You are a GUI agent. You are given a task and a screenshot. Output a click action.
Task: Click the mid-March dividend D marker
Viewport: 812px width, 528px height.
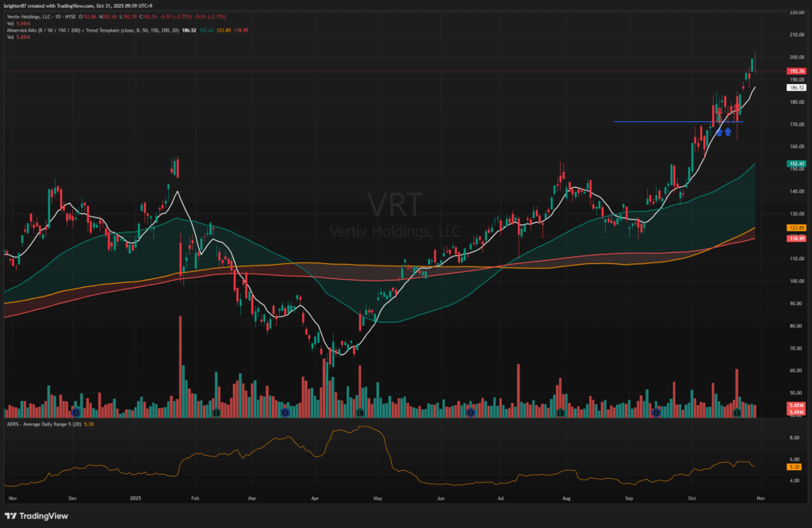click(285, 413)
